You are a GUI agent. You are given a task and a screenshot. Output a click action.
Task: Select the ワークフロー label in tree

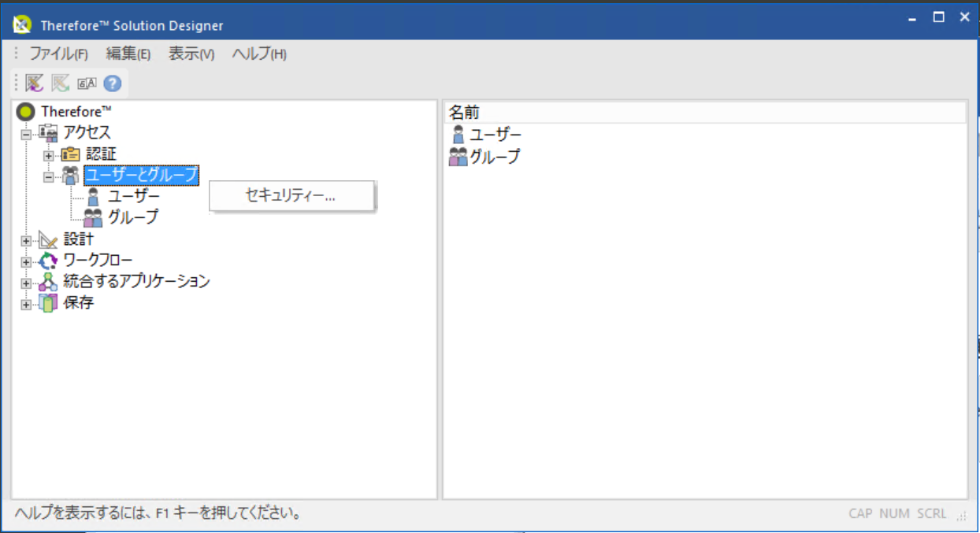point(98,261)
